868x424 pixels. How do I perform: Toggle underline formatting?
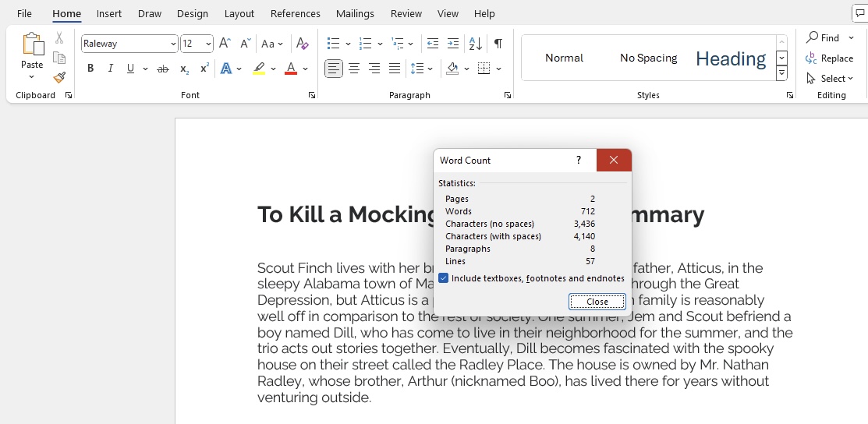tap(131, 69)
